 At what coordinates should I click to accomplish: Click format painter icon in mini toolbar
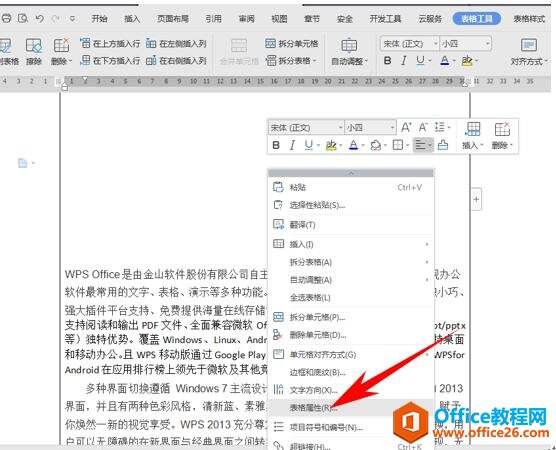pyautogui.click(x=443, y=145)
